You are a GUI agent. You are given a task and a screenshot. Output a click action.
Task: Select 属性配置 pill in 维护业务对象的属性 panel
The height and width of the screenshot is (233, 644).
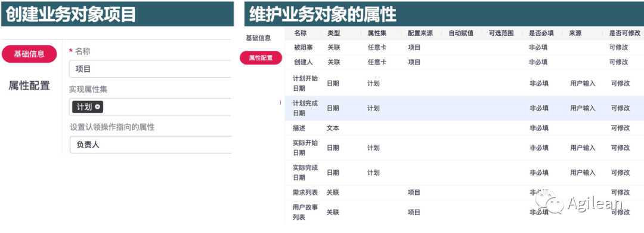coord(261,57)
